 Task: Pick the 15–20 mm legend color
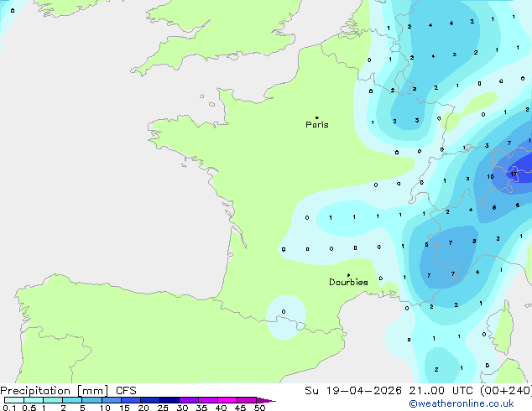pyautogui.click(x=131, y=400)
